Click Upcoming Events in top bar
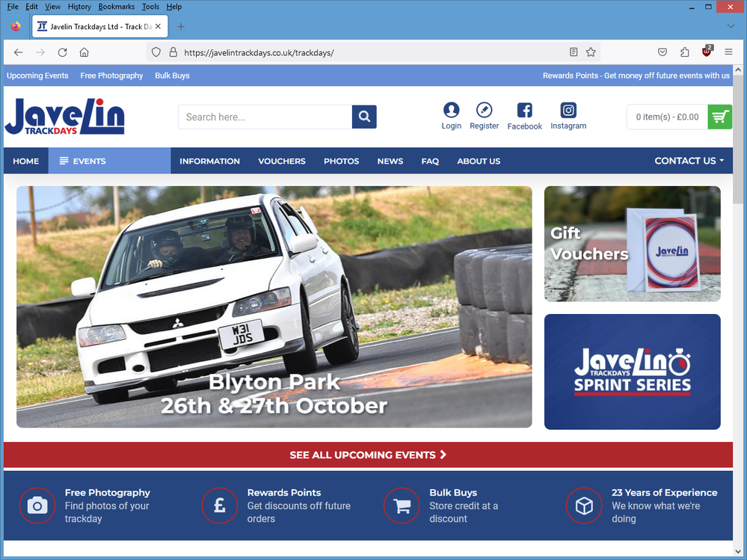Screen dimensions: 747x560 [x=37, y=76]
